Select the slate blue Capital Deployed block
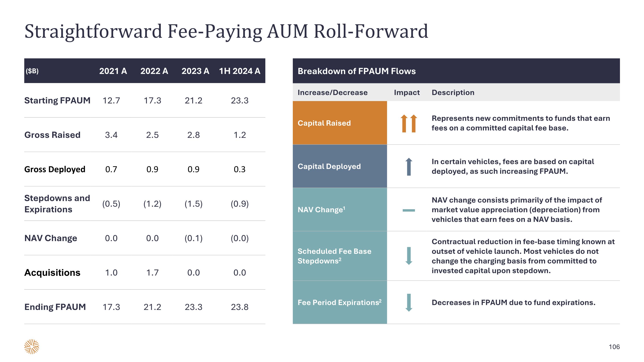The image size is (644, 362). 340,166
